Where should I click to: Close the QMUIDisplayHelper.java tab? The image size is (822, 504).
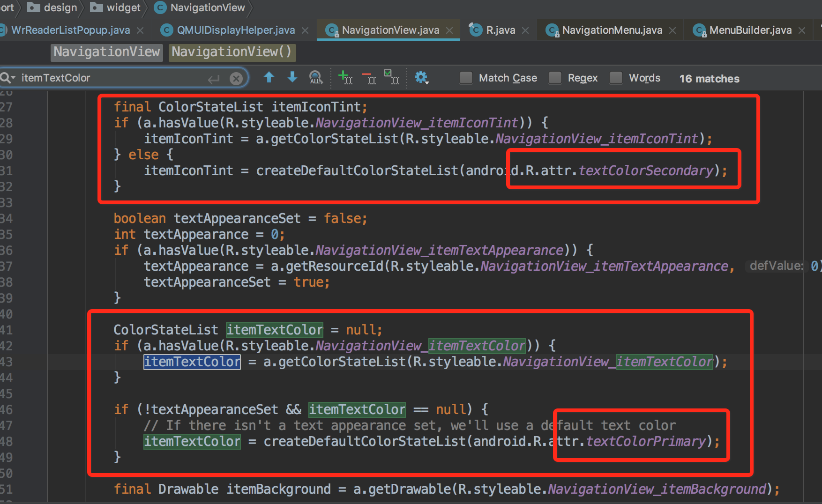[x=305, y=30]
